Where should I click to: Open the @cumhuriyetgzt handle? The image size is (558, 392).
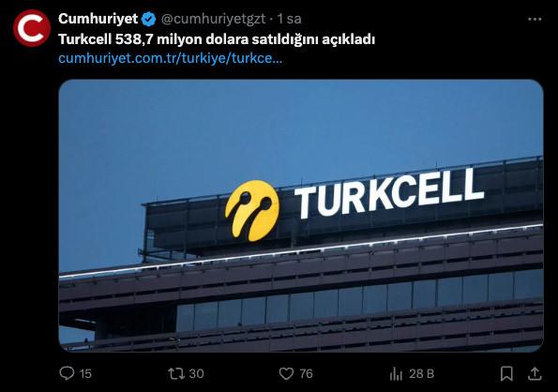[213, 19]
